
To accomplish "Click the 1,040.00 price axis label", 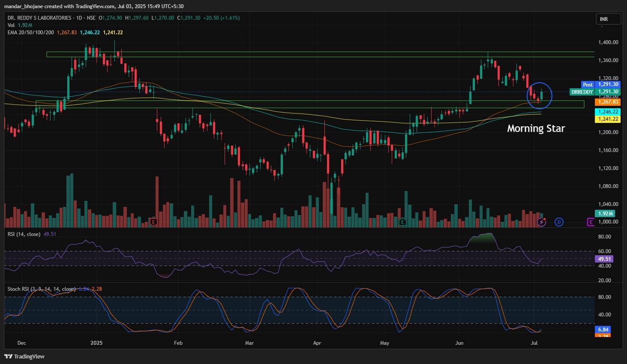I will click(608, 204).
